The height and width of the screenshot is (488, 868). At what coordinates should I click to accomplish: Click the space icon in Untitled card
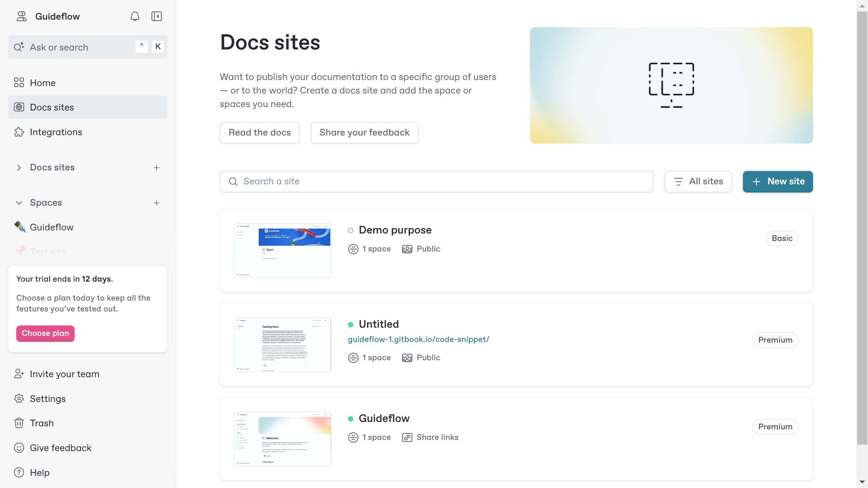click(353, 358)
